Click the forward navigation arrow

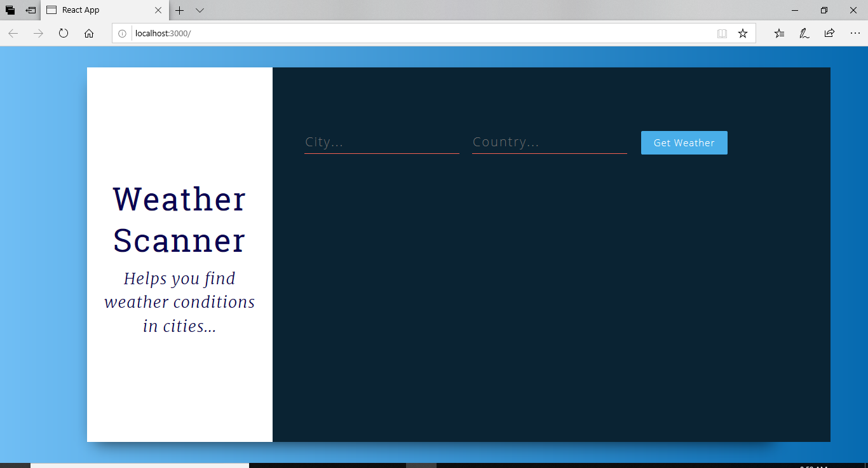tap(38, 33)
